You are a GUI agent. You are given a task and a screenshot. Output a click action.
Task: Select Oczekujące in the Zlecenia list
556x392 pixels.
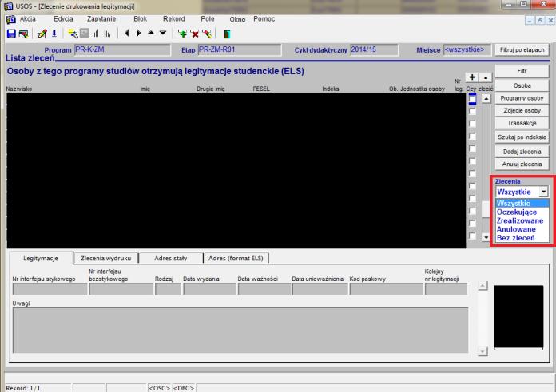(522, 212)
